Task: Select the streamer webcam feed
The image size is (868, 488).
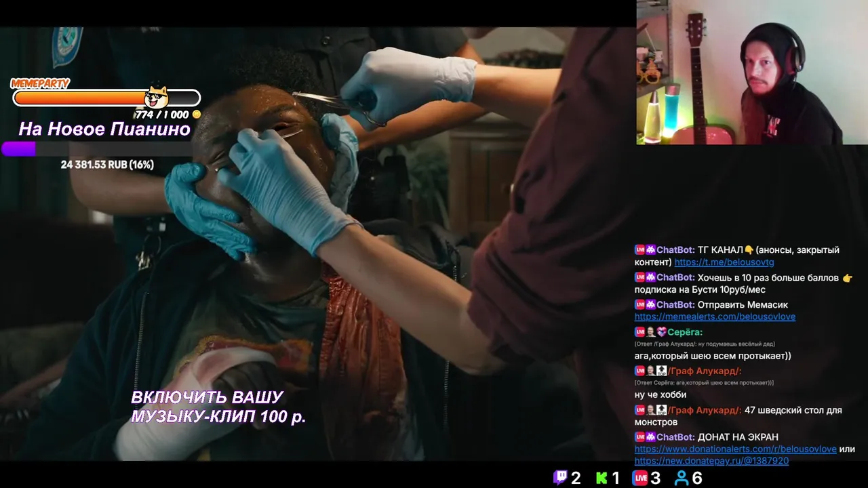Action: tap(752, 73)
